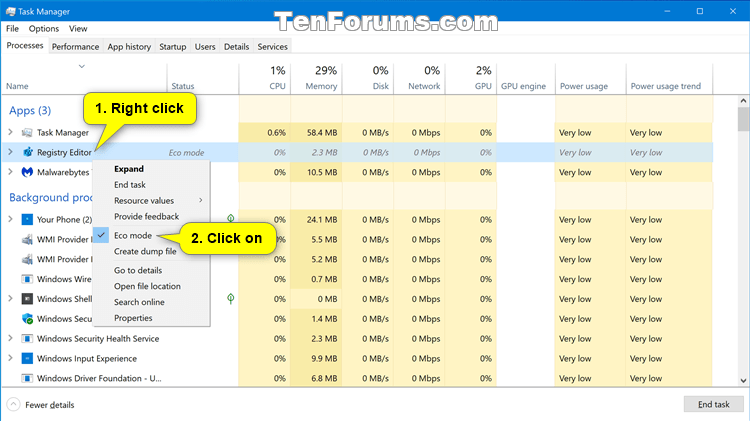Click Windows Security Health Service icon
Image resolution: width=750 pixels, height=421 pixels.
click(x=27, y=339)
